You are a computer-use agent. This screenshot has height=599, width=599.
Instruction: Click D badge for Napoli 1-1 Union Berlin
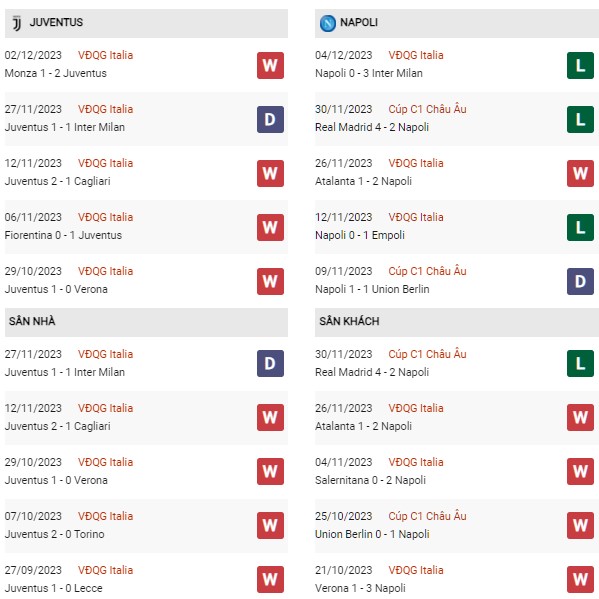point(580,281)
